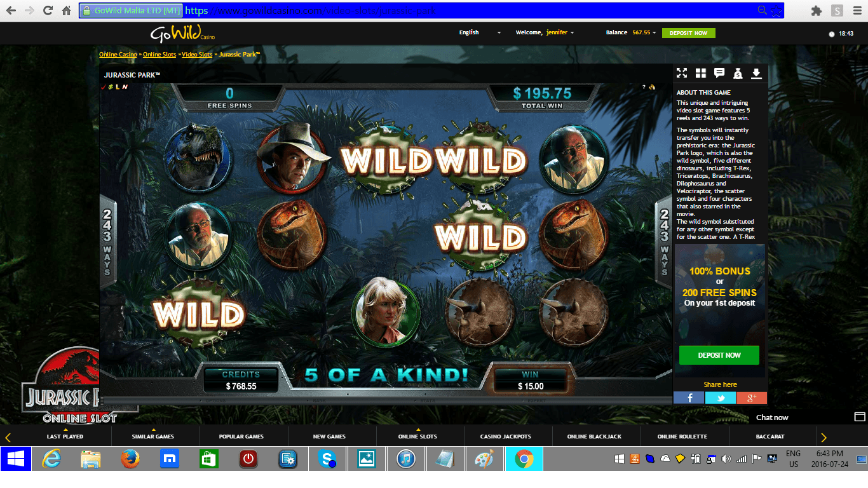Open Firefox from the Windows taskbar
The image size is (868, 488).
point(130,459)
